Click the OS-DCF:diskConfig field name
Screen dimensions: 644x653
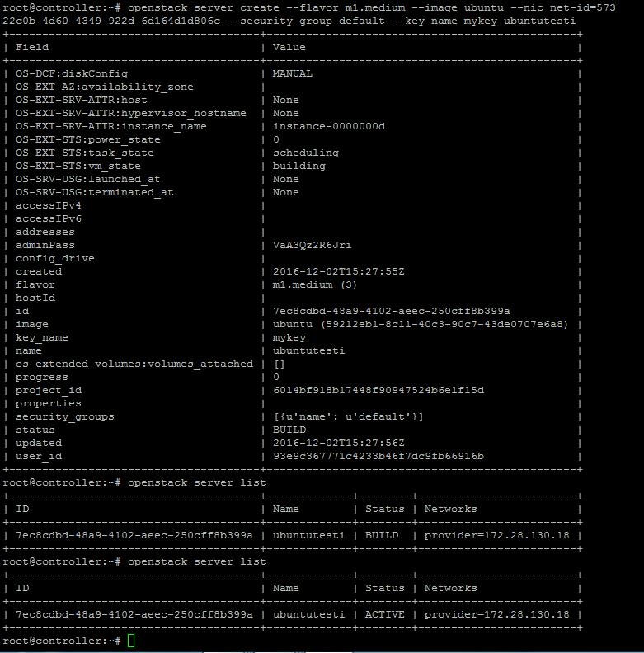point(72,73)
